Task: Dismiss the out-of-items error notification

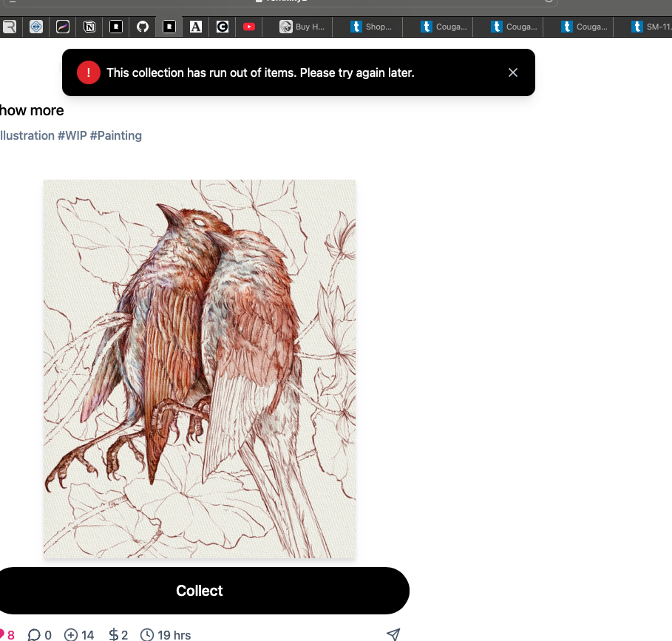Action: [x=512, y=72]
